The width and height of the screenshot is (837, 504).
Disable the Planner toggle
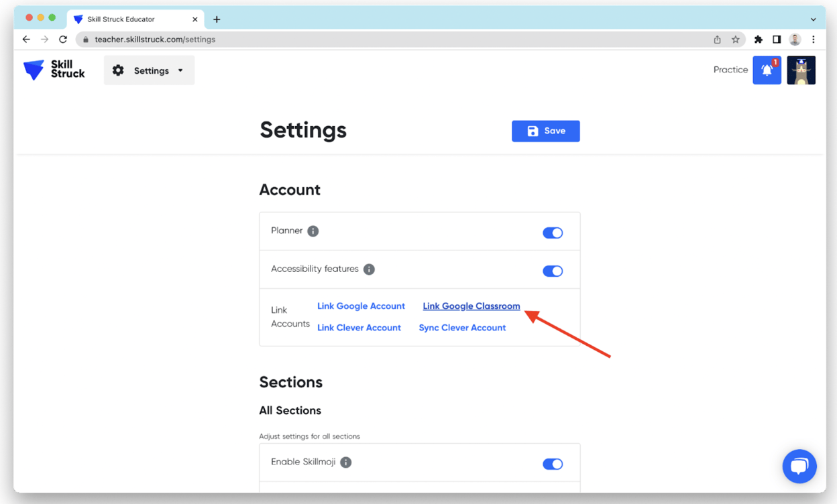[553, 232]
